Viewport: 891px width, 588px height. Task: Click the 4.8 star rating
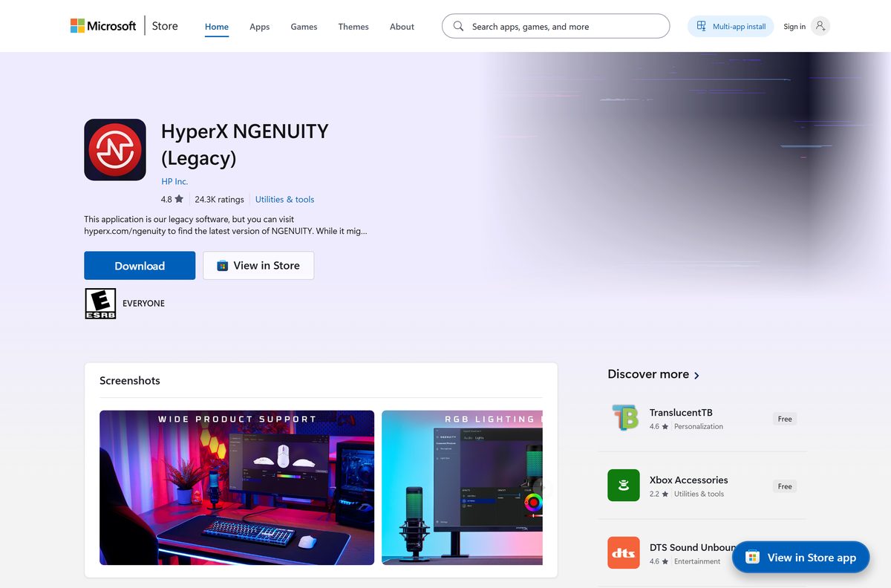tap(172, 199)
